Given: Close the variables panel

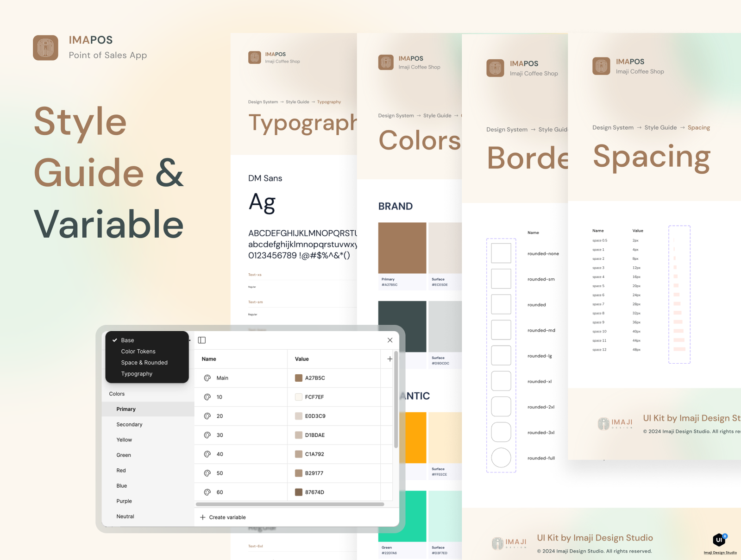Looking at the screenshot, I should pyautogui.click(x=390, y=340).
